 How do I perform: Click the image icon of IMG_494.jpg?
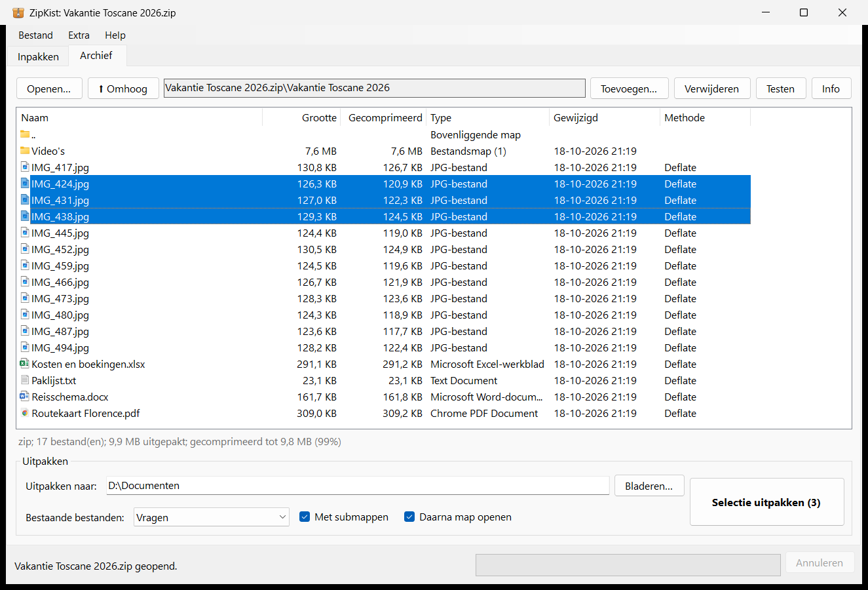25,347
